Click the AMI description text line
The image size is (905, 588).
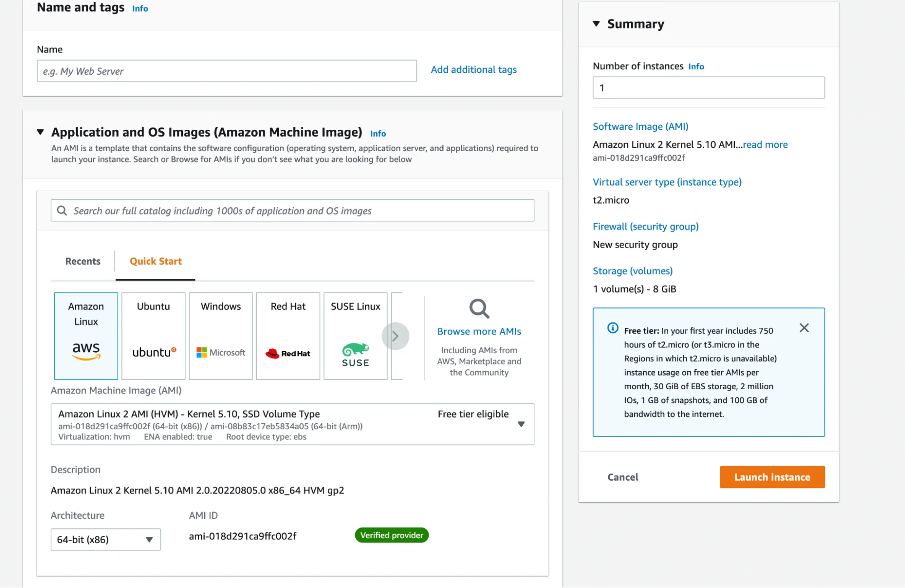coord(197,490)
